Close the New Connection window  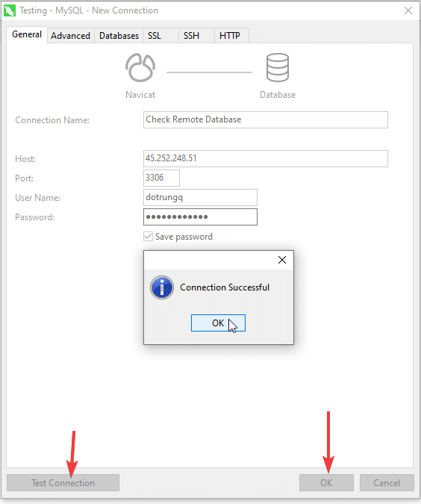pyautogui.click(x=408, y=10)
